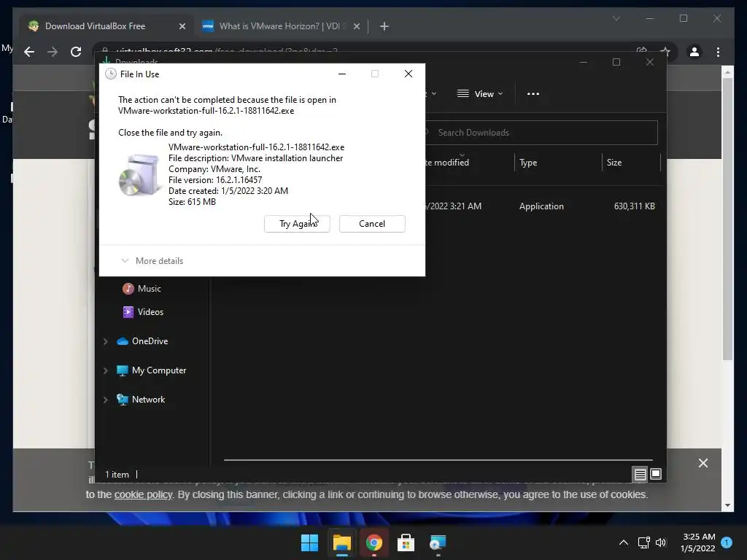Screen dimensions: 747x560
Task: Open the notification badge in taskbar
Action: (x=727, y=542)
